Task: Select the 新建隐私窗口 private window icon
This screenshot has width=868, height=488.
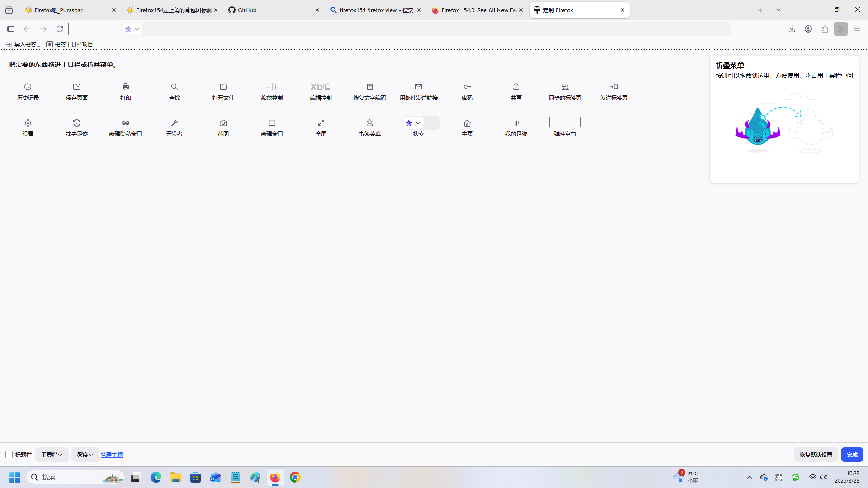Action: [x=126, y=123]
